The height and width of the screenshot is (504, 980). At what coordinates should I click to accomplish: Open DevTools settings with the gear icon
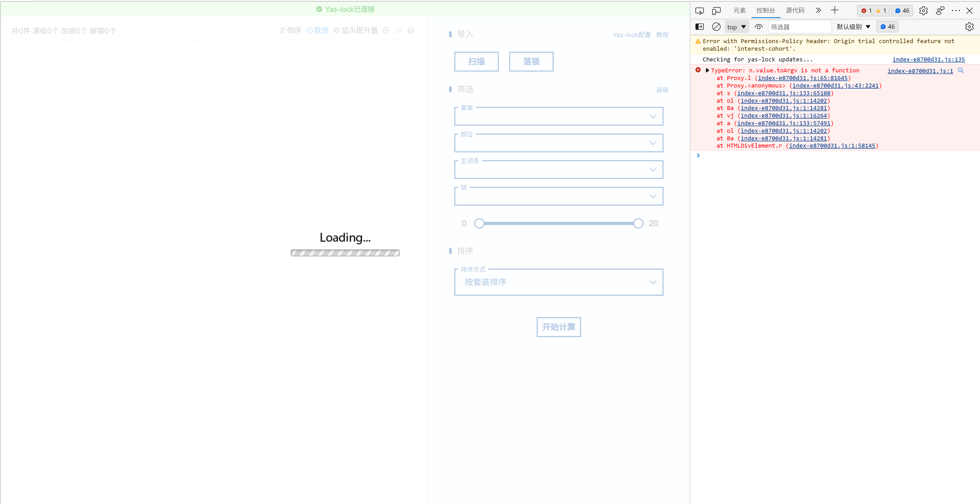tap(923, 11)
